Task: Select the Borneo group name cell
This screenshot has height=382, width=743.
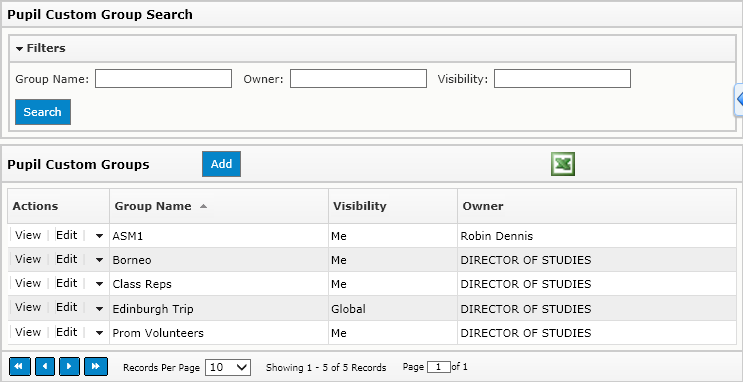Action: coord(219,260)
